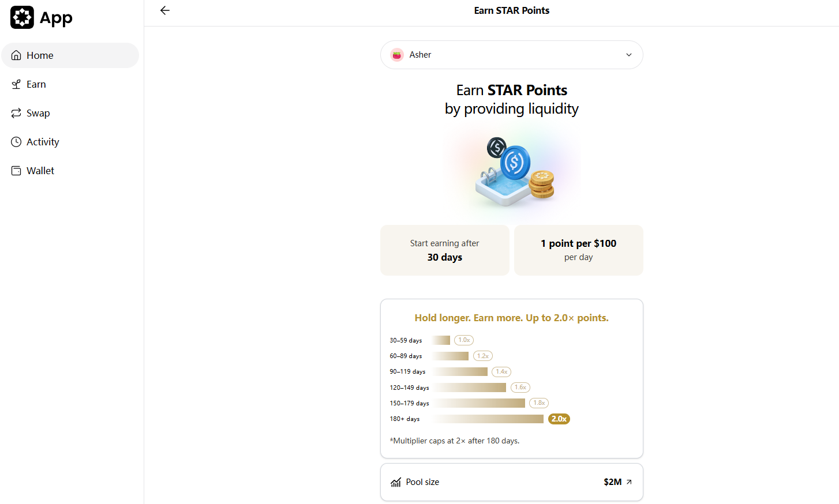The width and height of the screenshot is (839, 504).
Task: Click the back arrow in the header
Action: coord(165,10)
